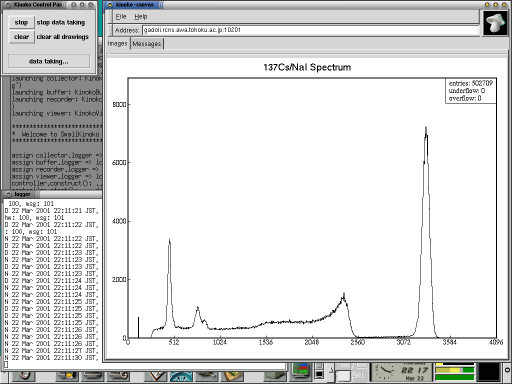512x384 pixels.
Task: Click the address bar drag handle
Action: tap(110, 30)
